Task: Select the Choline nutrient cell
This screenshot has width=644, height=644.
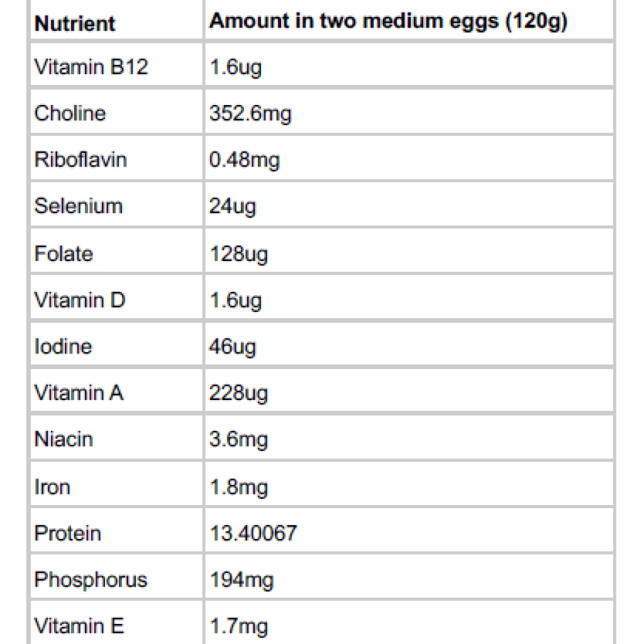Action: 70,113
